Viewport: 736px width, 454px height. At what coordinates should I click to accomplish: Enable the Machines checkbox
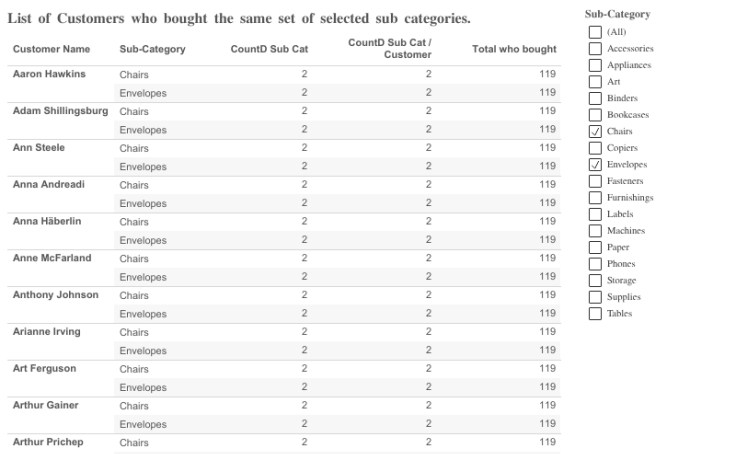[595, 231]
